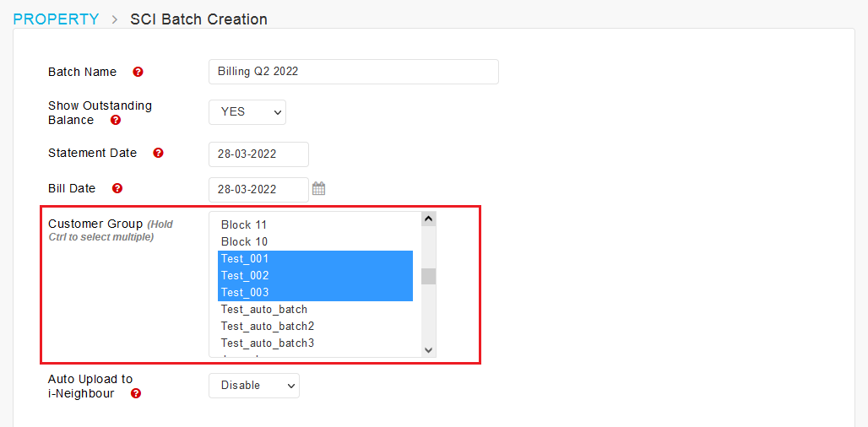Open the Auto Upload Disable dropdown
This screenshot has height=427, width=868.
coord(254,386)
